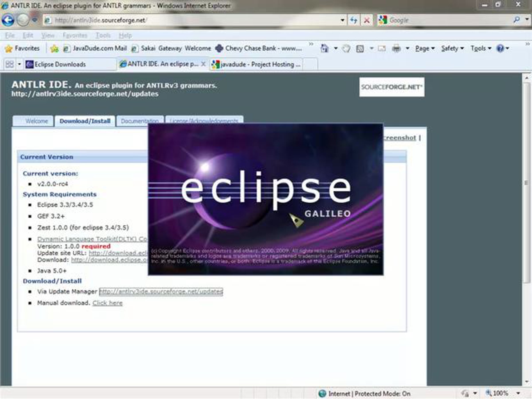The width and height of the screenshot is (532, 399).
Task: Click the SourceForge.net logo
Action: click(x=392, y=87)
